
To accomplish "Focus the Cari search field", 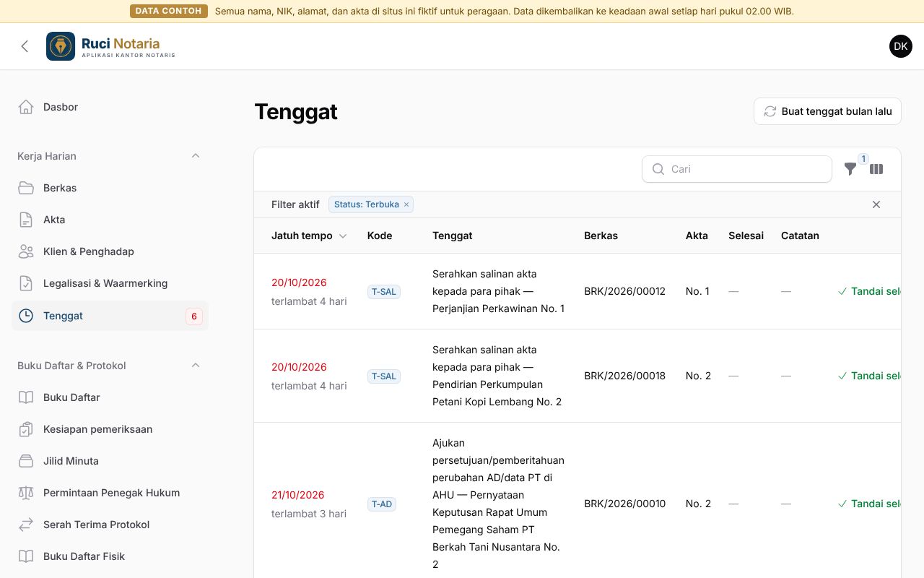I will coord(737,169).
